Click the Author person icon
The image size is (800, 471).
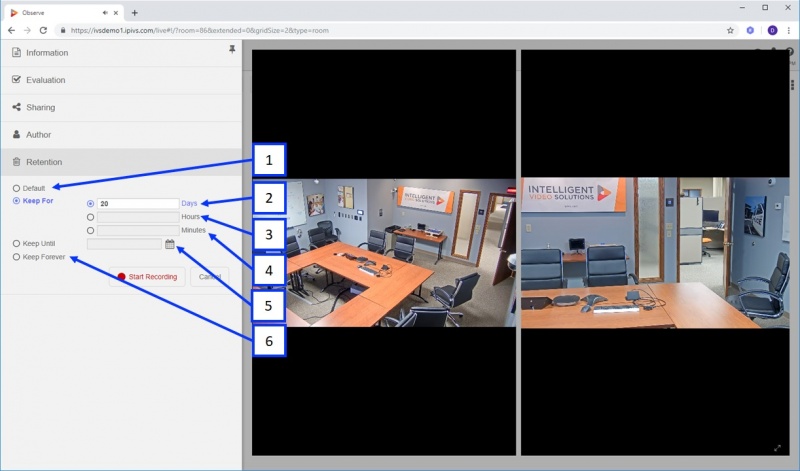[16, 135]
